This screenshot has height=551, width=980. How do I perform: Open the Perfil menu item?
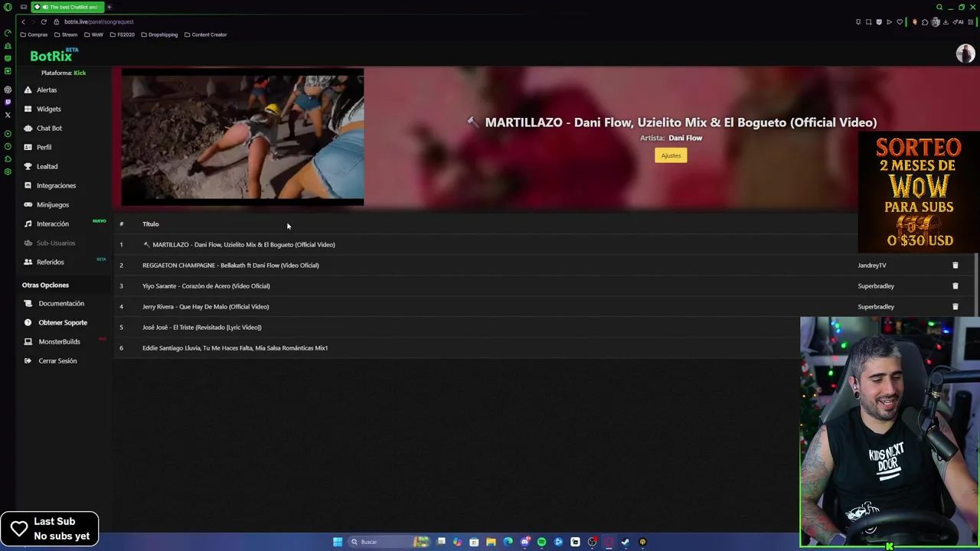(44, 147)
